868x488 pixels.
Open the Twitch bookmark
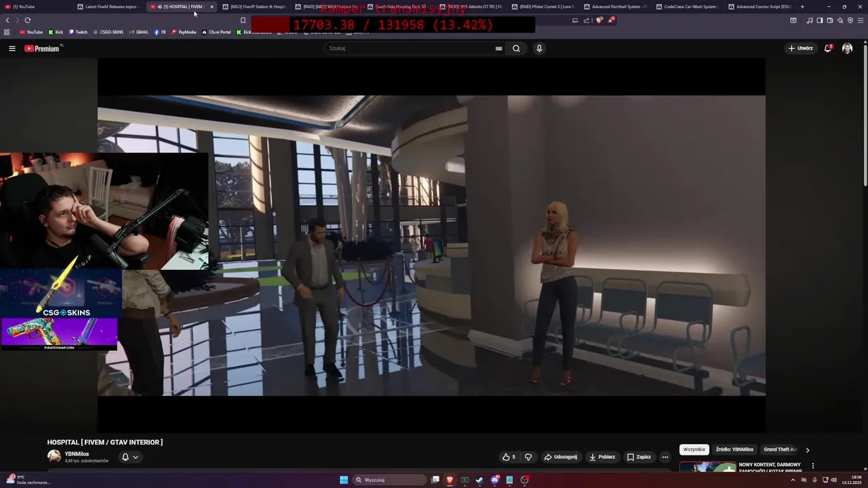[x=77, y=32]
